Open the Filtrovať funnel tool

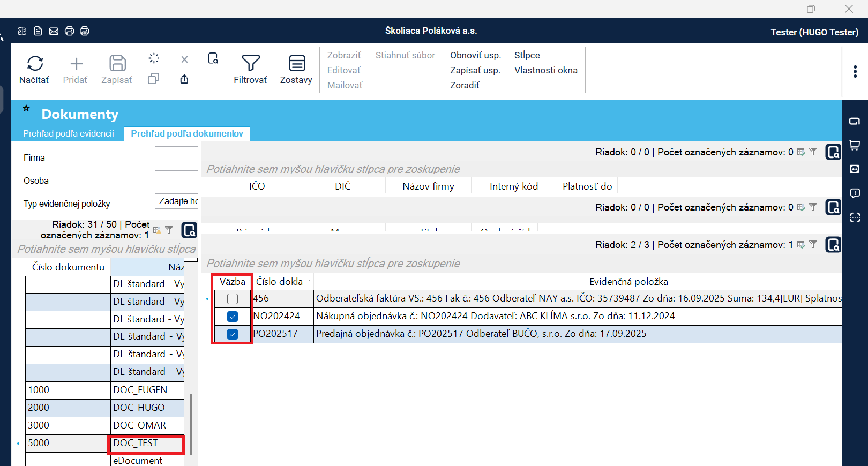[250, 63]
